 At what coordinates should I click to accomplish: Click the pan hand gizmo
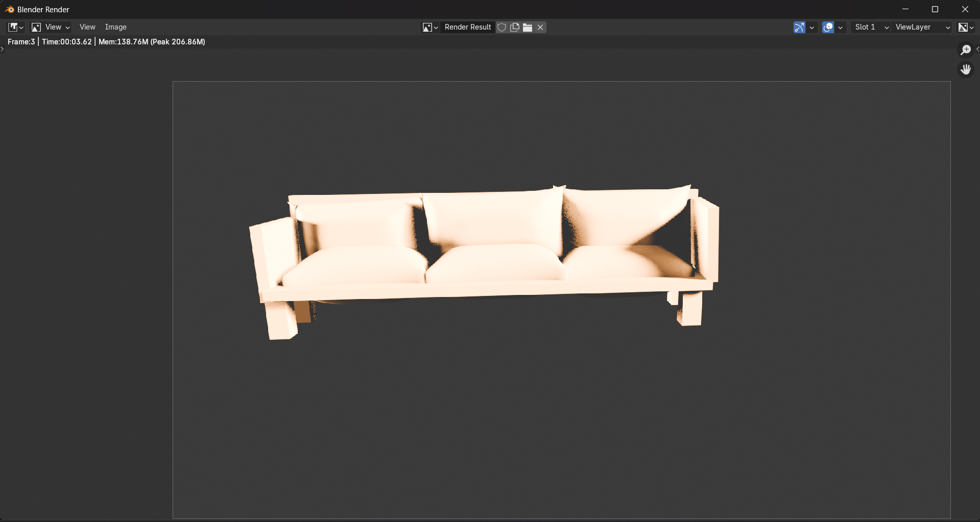click(x=965, y=69)
